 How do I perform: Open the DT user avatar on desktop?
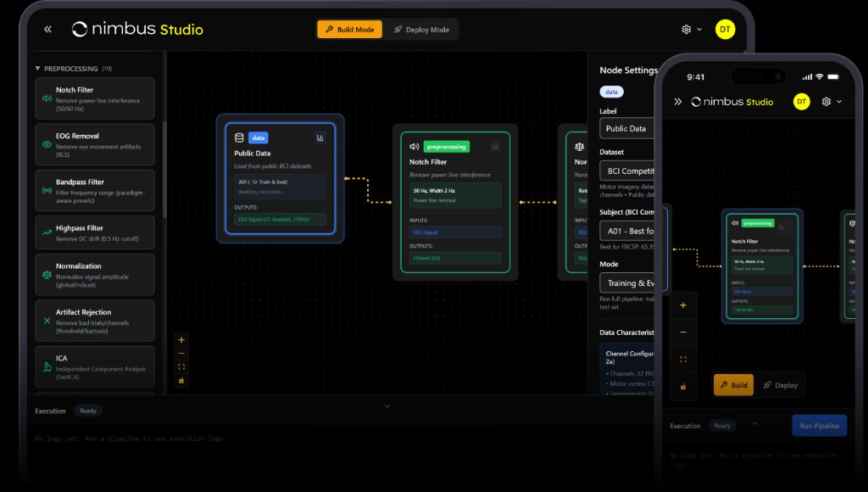[x=726, y=30]
